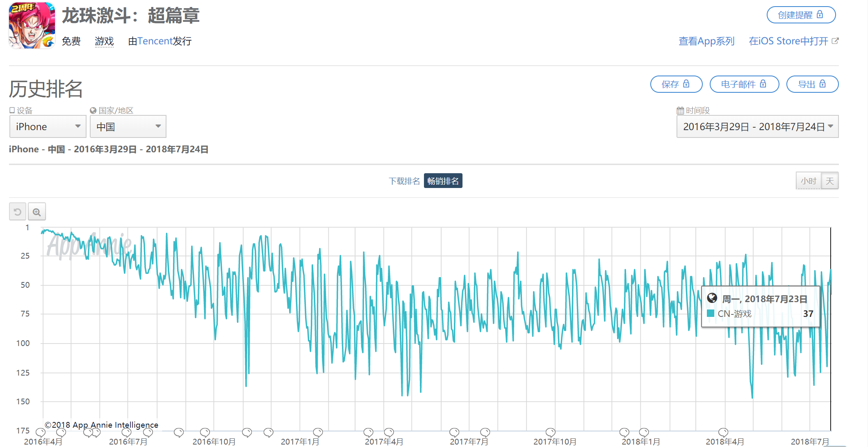Click the lock icon on 导出 button
This screenshot has width=868, height=447.
tap(822, 84)
